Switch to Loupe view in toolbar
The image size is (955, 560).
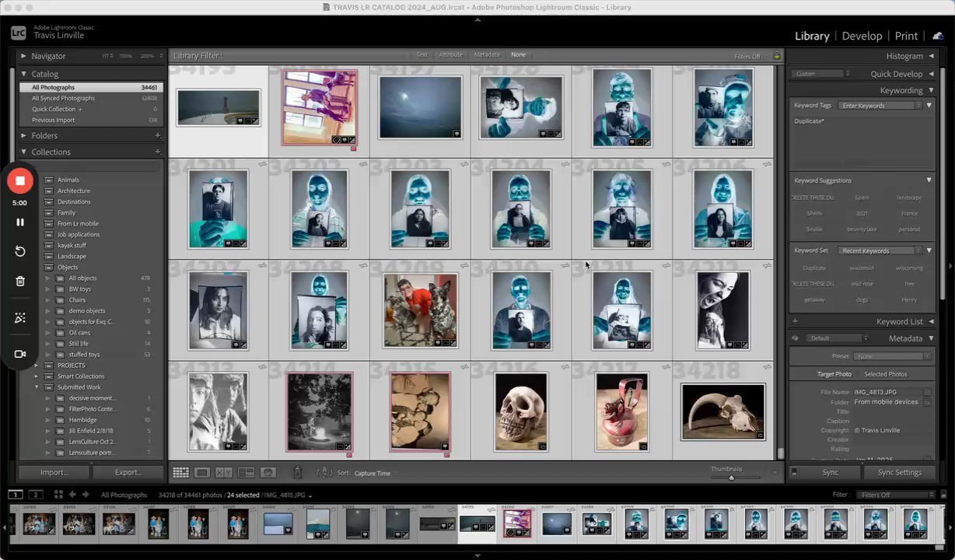(x=202, y=472)
